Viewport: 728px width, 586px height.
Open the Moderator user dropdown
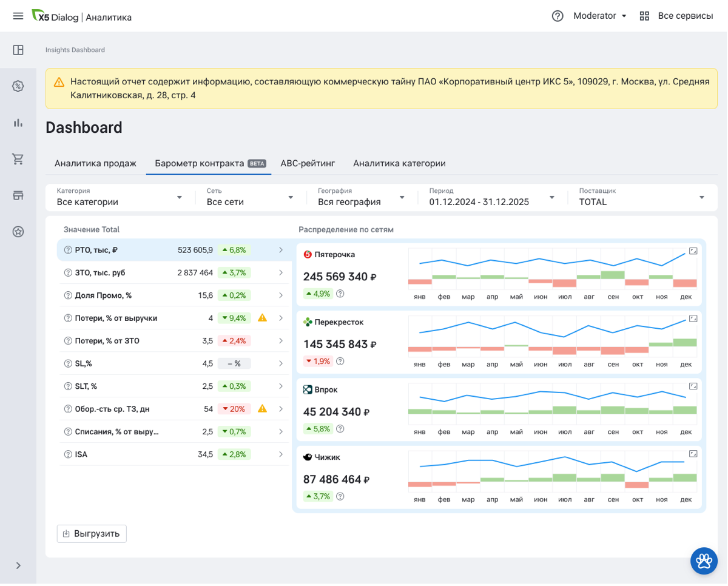(x=600, y=16)
